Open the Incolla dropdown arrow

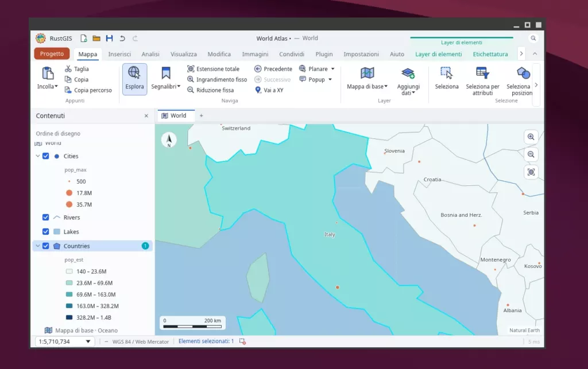tap(56, 87)
